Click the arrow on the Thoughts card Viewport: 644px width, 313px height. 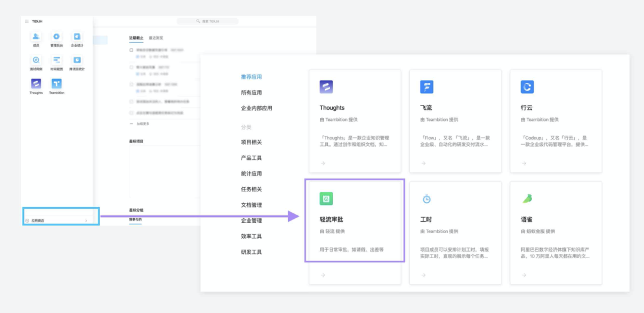[x=323, y=163]
